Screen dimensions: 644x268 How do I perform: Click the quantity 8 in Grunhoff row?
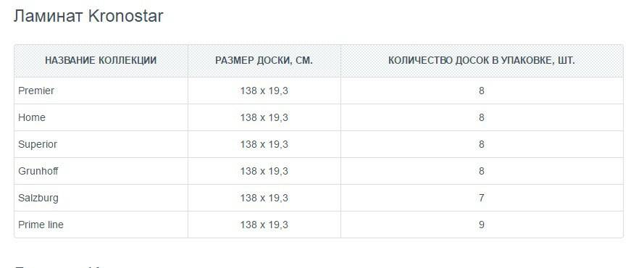tap(481, 171)
